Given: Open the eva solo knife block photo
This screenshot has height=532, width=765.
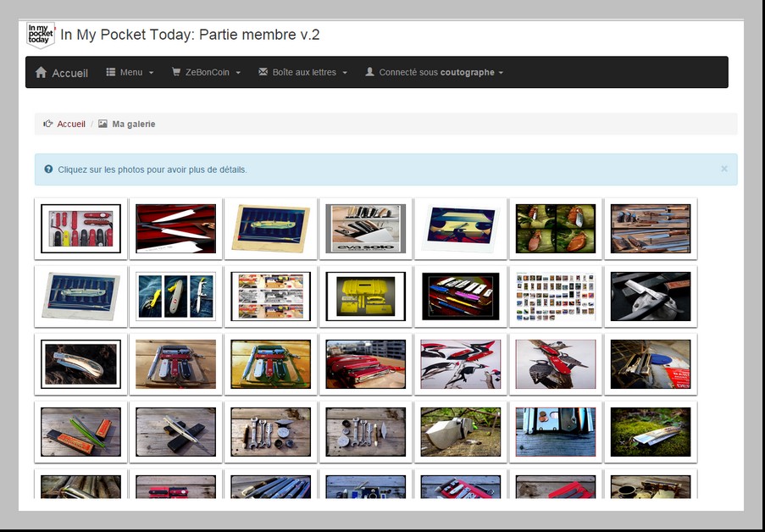Looking at the screenshot, I should tap(366, 229).
